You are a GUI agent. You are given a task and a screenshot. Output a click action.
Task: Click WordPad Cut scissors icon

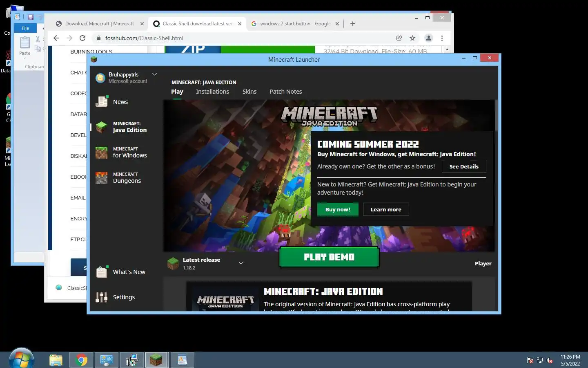click(38, 39)
